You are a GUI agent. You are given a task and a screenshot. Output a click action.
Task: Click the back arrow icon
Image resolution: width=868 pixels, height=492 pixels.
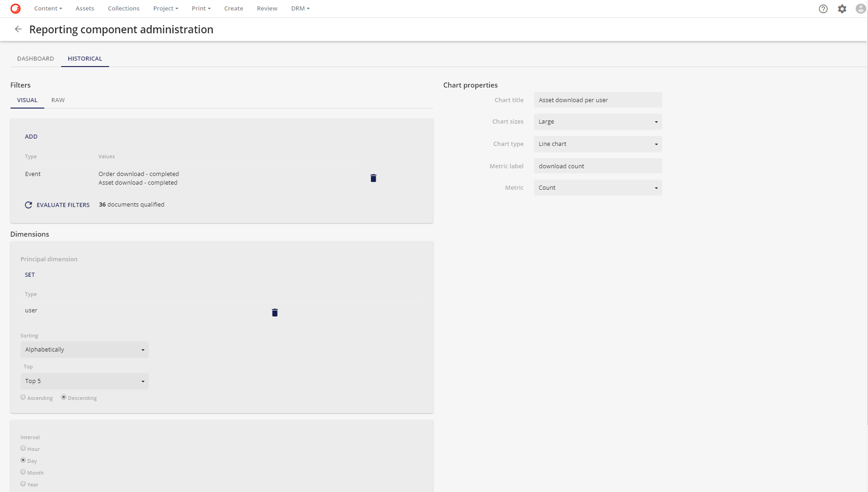coord(18,29)
